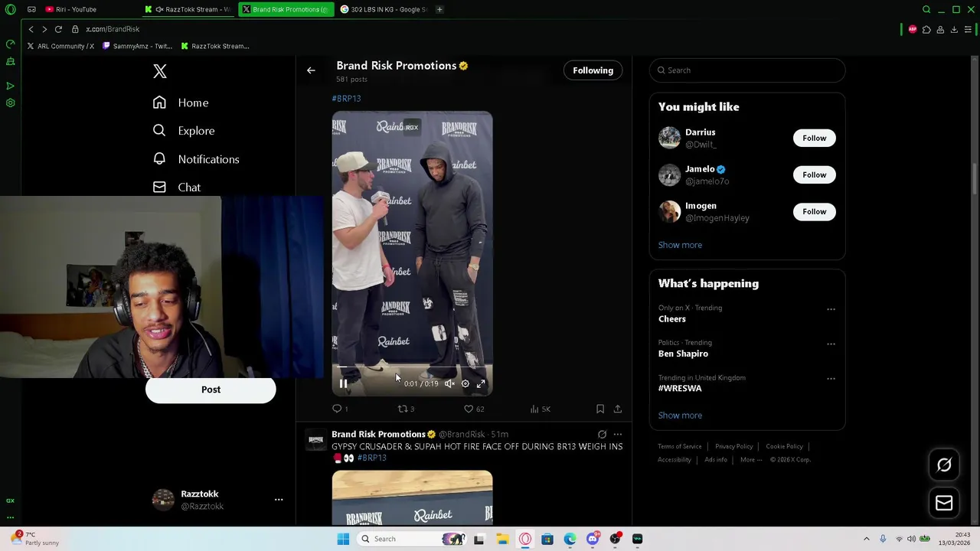This screenshot has height=551, width=980.
Task: Follow Darrius
Action: point(815,138)
